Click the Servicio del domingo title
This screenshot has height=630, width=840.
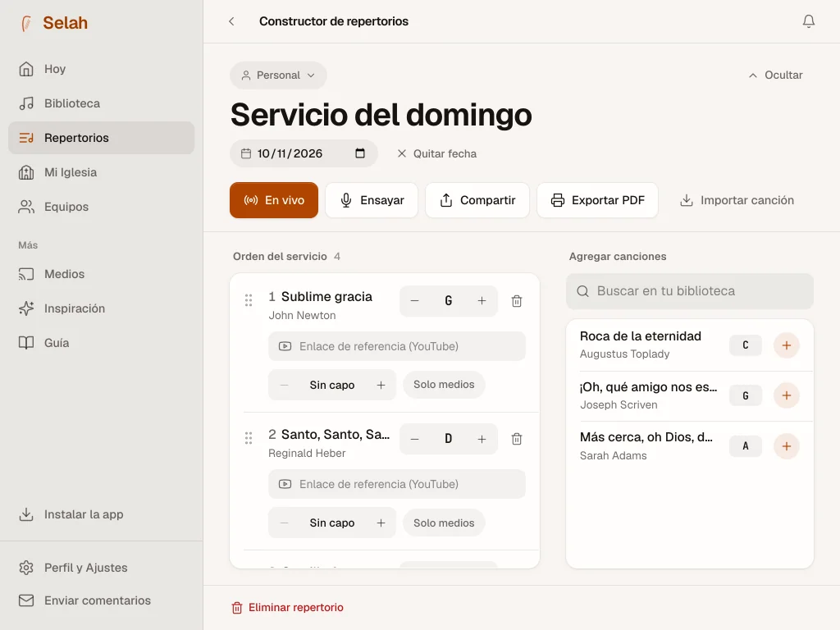coord(381,115)
